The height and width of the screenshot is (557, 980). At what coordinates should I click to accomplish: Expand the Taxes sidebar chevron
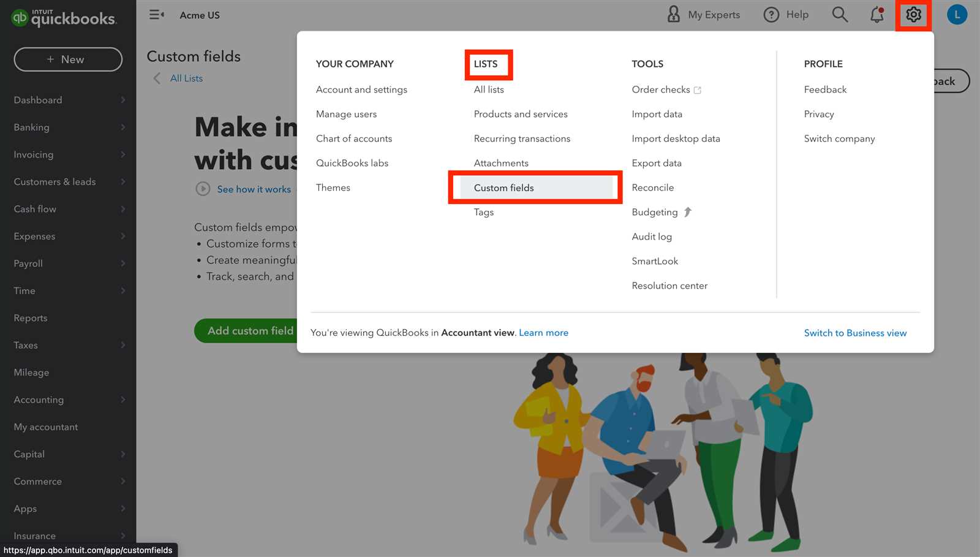click(123, 346)
